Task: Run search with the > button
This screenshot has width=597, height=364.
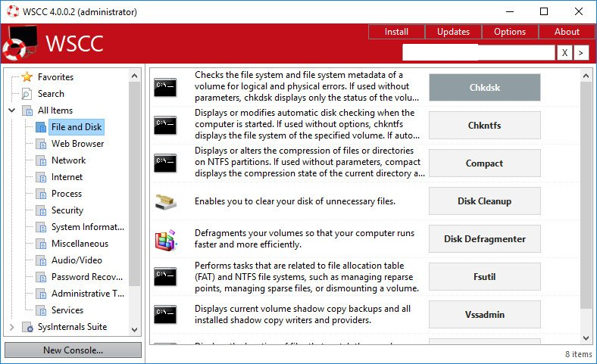Action: click(x=580, y=53)
